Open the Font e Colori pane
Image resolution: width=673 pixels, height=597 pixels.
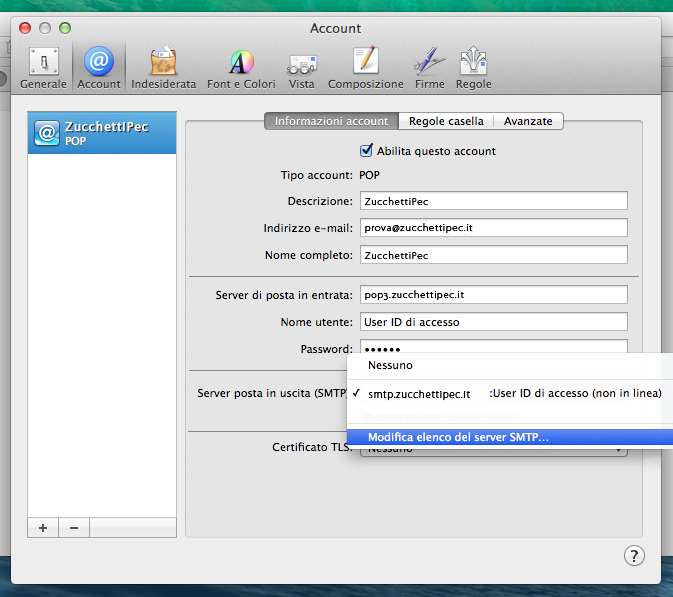pos(241,68)
